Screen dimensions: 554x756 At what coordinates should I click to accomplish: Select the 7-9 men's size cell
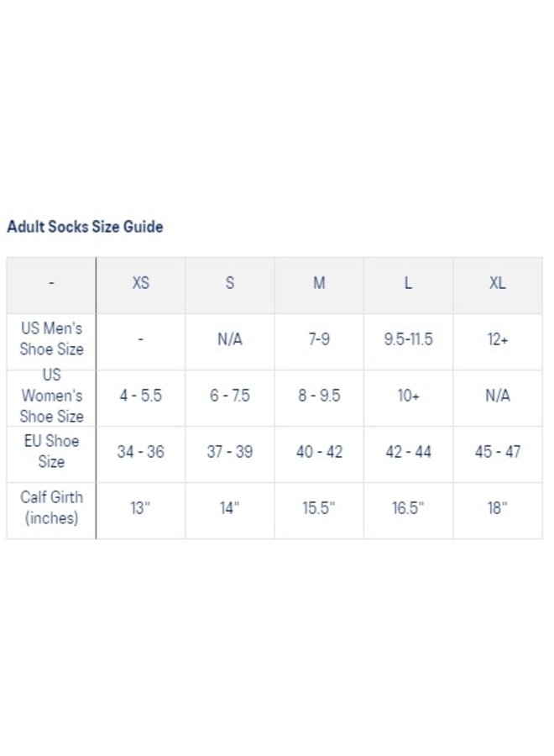click(x=319, y=339)
